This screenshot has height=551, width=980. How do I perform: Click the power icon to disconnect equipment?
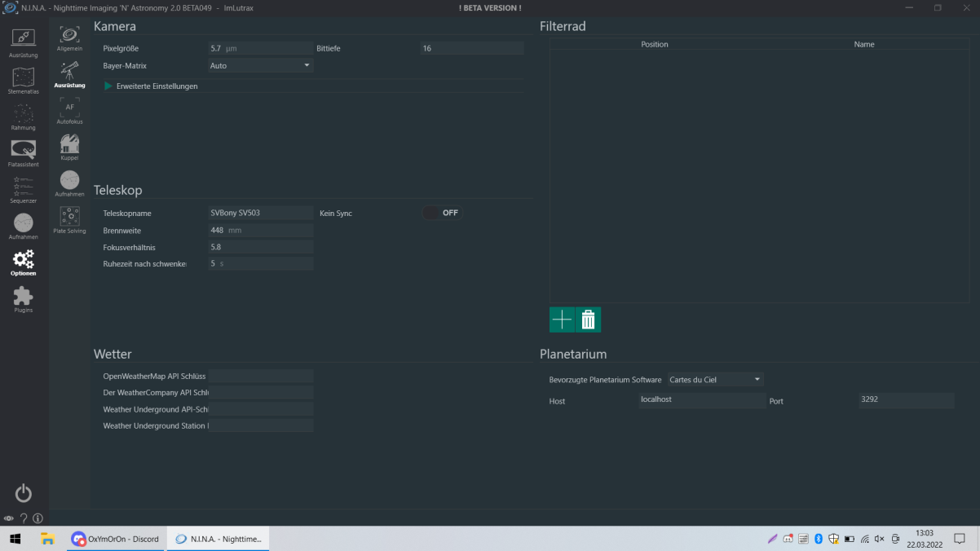coord(24,493)
